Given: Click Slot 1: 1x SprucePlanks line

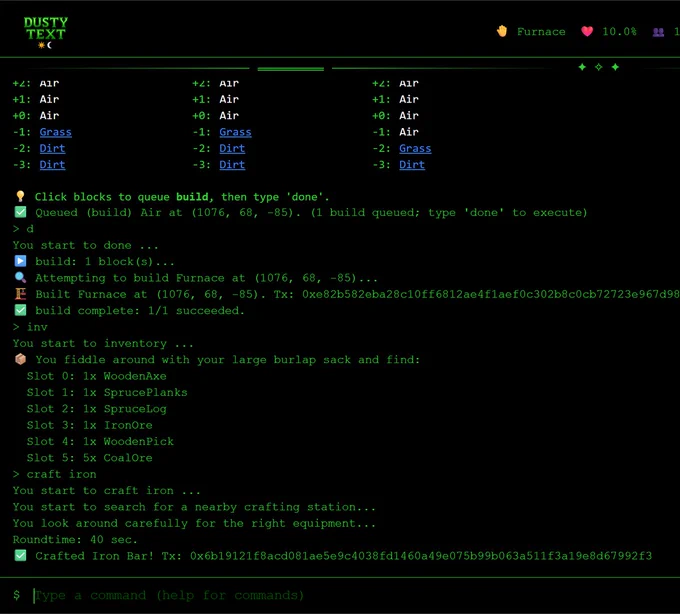Looking at the screenshot, I should (107, 392).
